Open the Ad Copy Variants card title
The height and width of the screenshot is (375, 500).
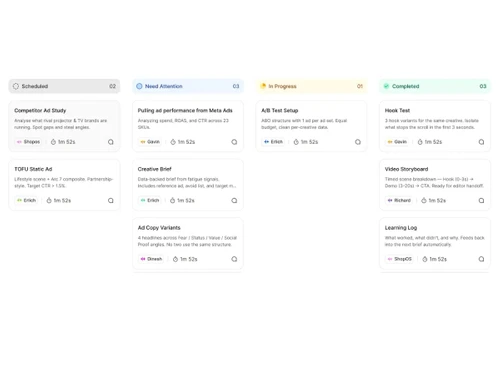[x=159, y=228]
